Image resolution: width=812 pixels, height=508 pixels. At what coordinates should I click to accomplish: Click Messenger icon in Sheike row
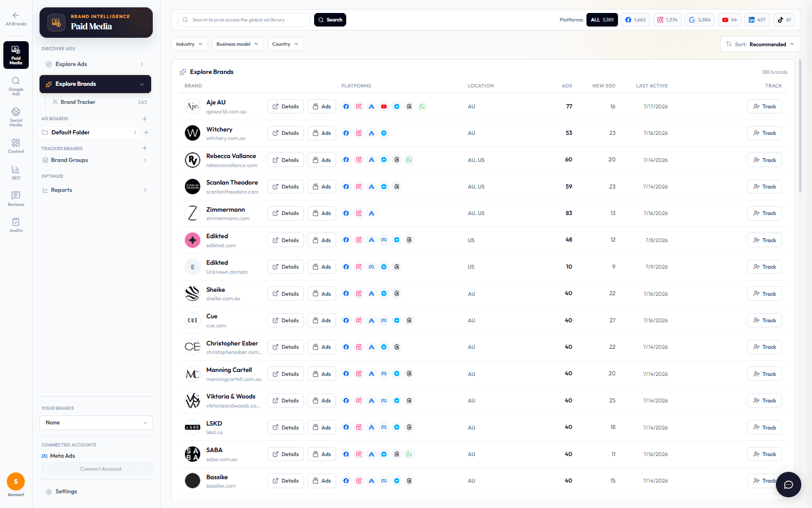coord(384,294)
